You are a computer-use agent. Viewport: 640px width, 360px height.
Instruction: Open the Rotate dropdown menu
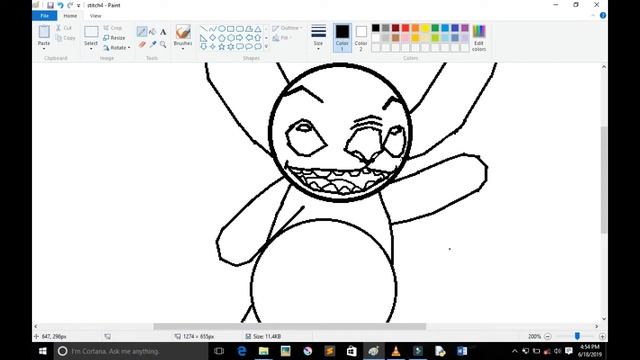(x=117, y=48)
